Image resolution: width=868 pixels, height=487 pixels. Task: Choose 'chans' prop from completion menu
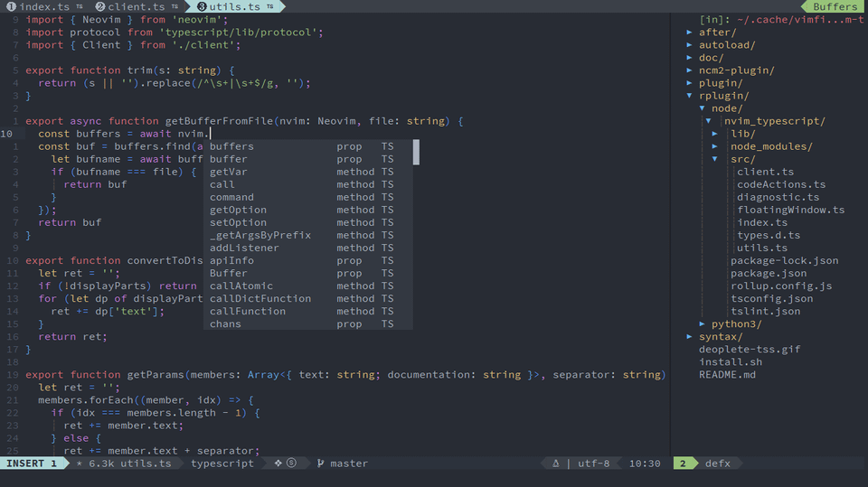coord(307,324)
